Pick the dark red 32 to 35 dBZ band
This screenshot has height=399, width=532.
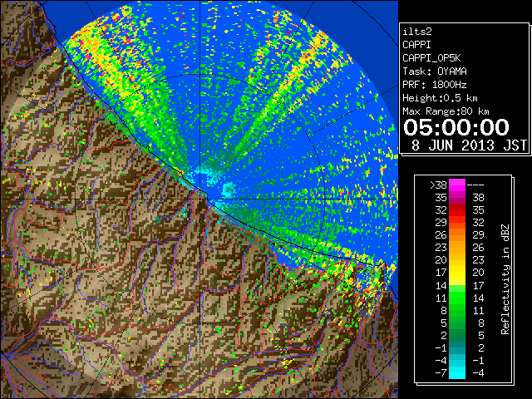[457, 210]
